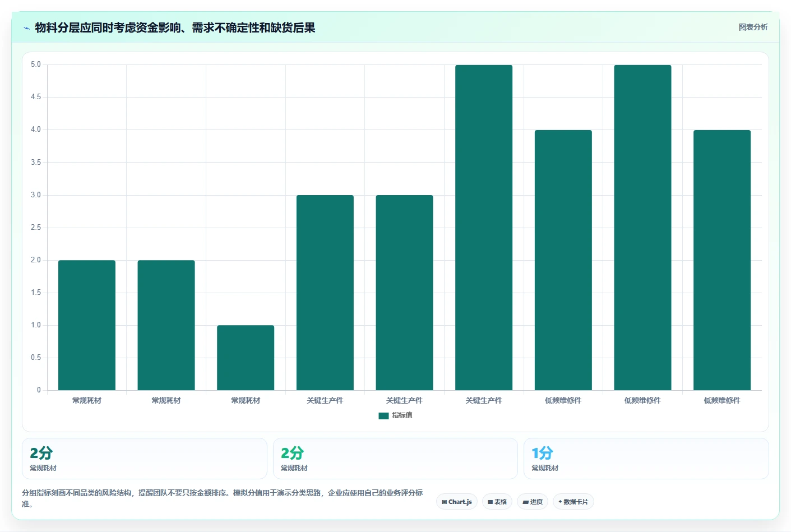This screenshot has height=532, width=791.
Task: Click the y-axis label 4.5
Action: tap(36, 97)
